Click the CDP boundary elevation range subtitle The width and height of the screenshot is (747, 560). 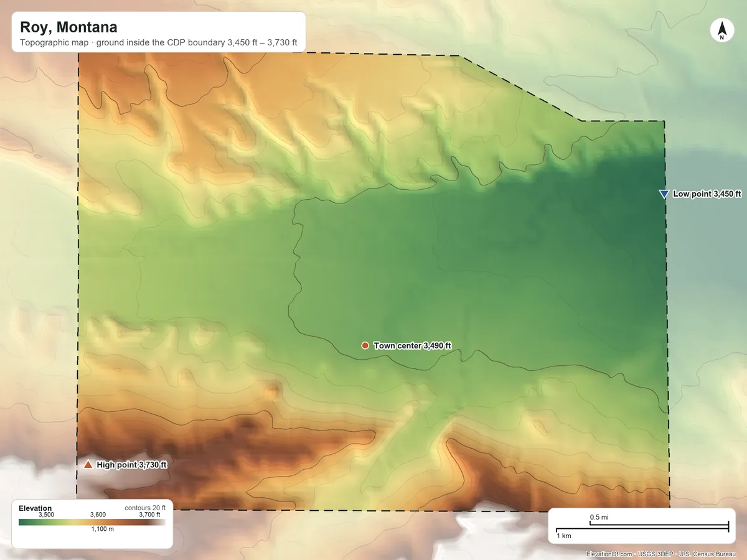pos(158,44)
